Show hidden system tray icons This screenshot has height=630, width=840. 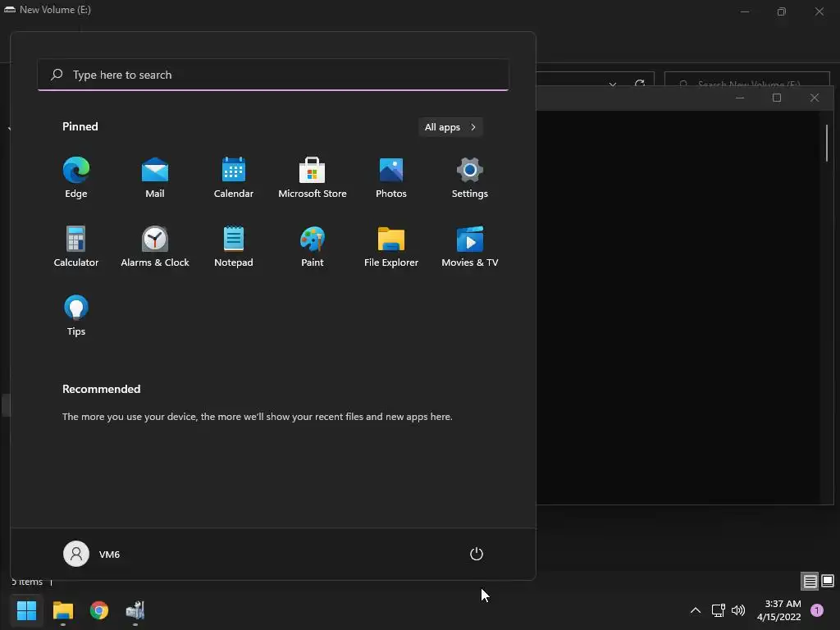[x=696, y=610]
